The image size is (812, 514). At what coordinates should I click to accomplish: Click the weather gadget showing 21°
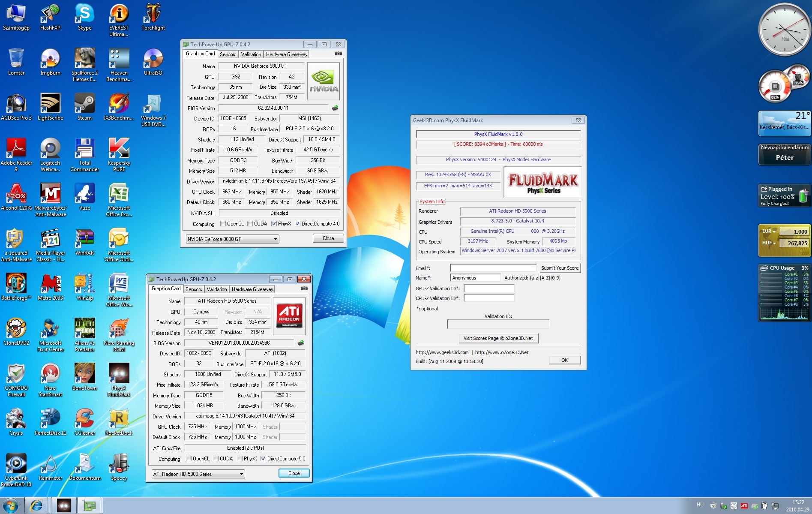click(x=784, y=123)
